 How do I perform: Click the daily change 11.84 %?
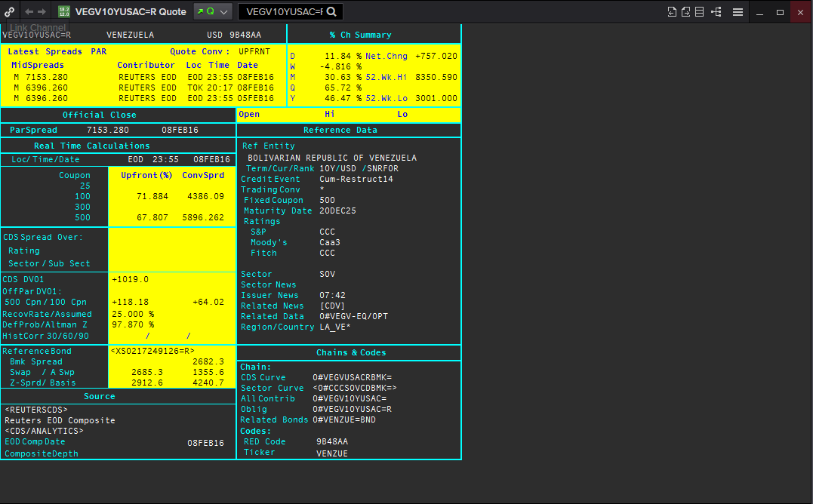pyautogui.click(x=343, y=56)
